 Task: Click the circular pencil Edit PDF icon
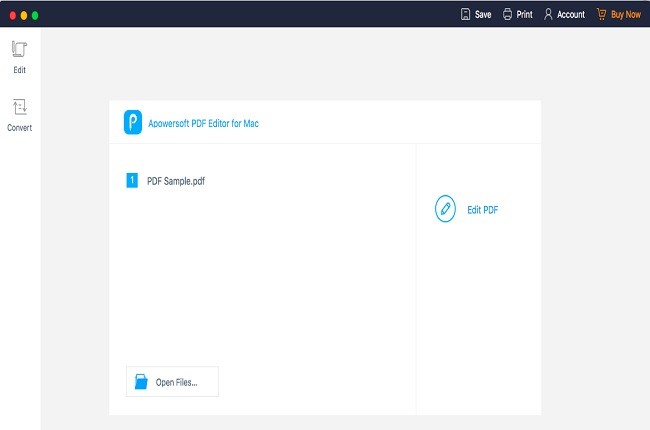point(445,209)
